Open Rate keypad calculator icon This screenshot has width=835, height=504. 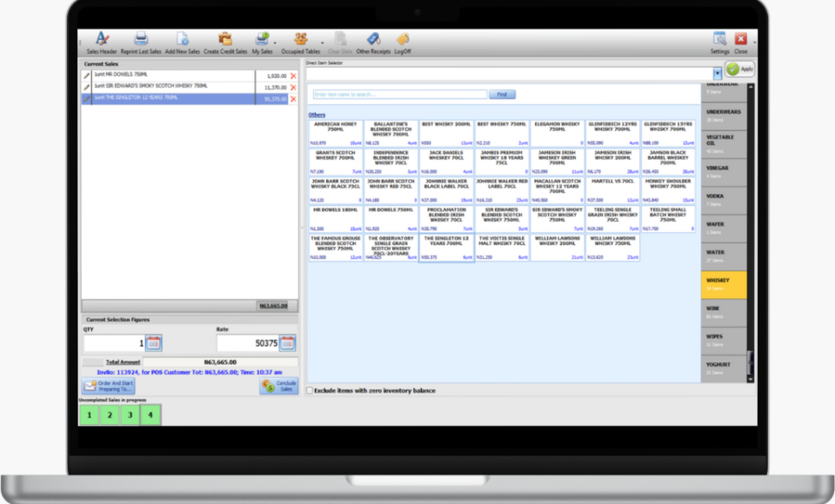click(287, 343)
